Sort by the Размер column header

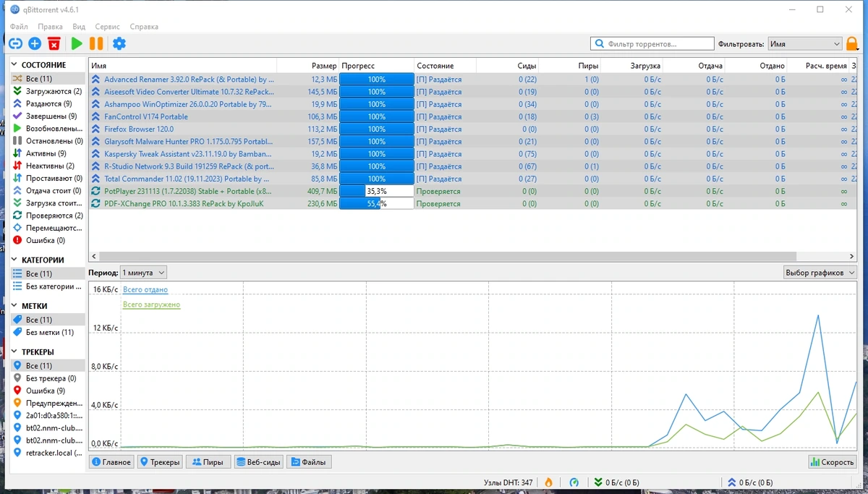tap(308, 66)
